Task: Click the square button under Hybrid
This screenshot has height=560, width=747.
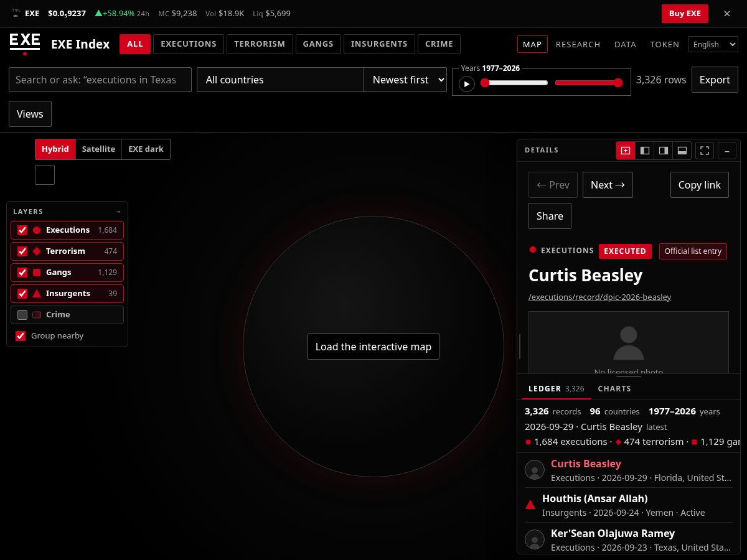Action: point(45,175)
